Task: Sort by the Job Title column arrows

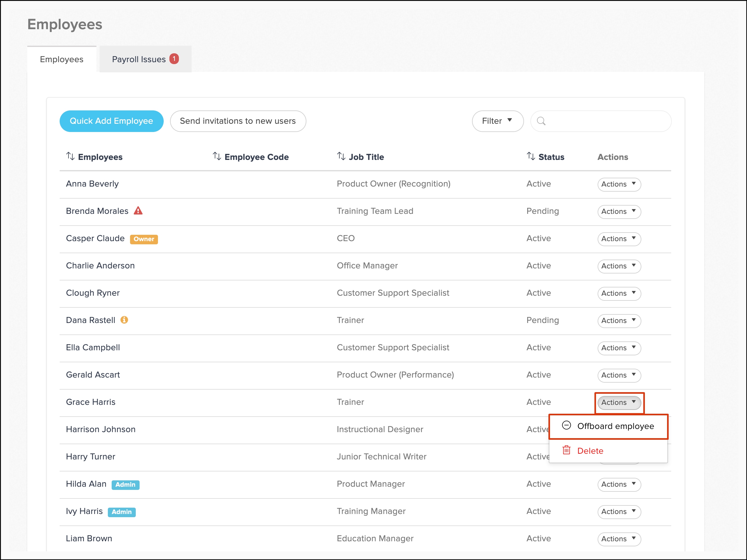Action: coord(341,156)
